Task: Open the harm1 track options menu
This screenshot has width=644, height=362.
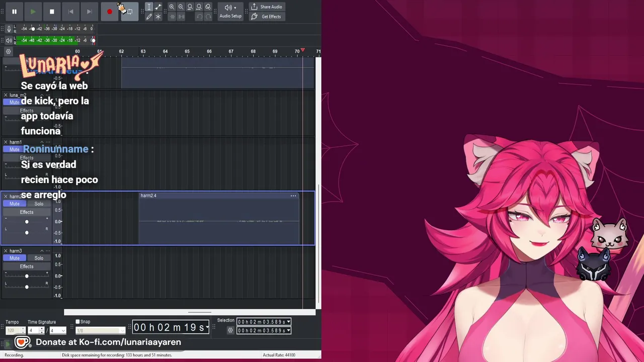Action: point(48,142)
